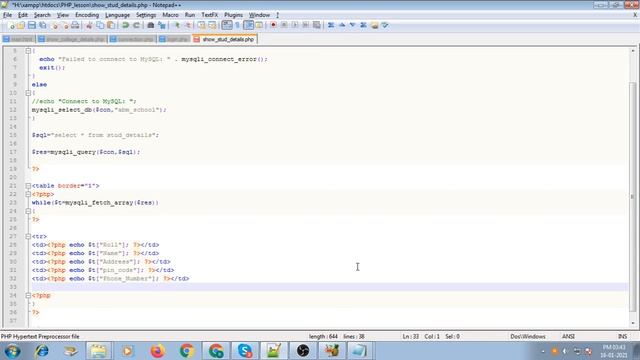Save the current file using the floppy icon
The width and height of the screenshot is (640, 360).
[31, 25]
